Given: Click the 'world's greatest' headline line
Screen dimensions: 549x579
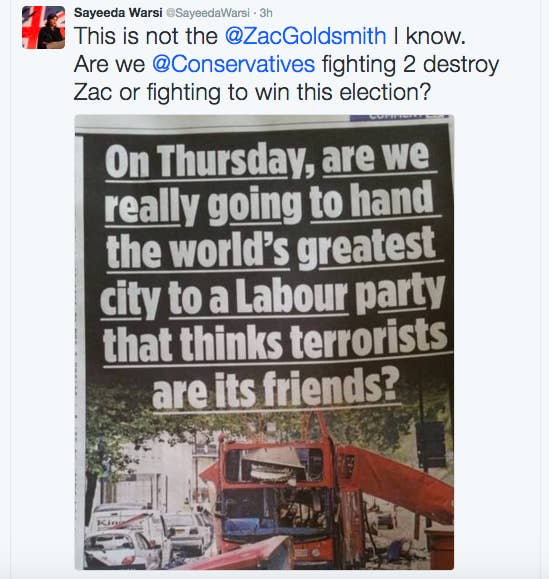Looking at the screenshot, I should (x=302, y=247).
